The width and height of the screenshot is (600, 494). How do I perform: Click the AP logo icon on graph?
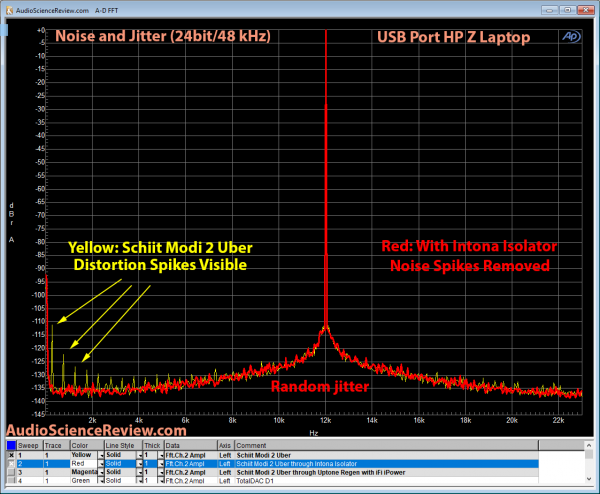pyautogui.click(x=571, y=36)
